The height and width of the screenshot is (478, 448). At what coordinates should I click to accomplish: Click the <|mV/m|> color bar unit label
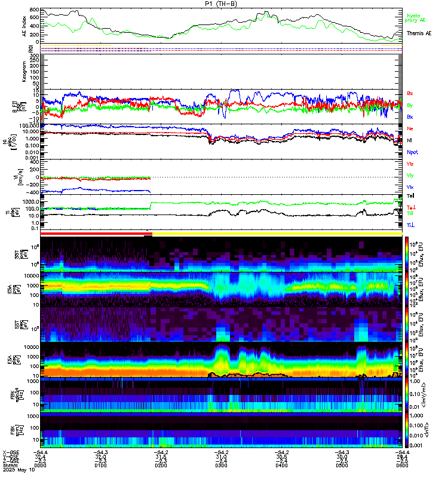[423, 396]
